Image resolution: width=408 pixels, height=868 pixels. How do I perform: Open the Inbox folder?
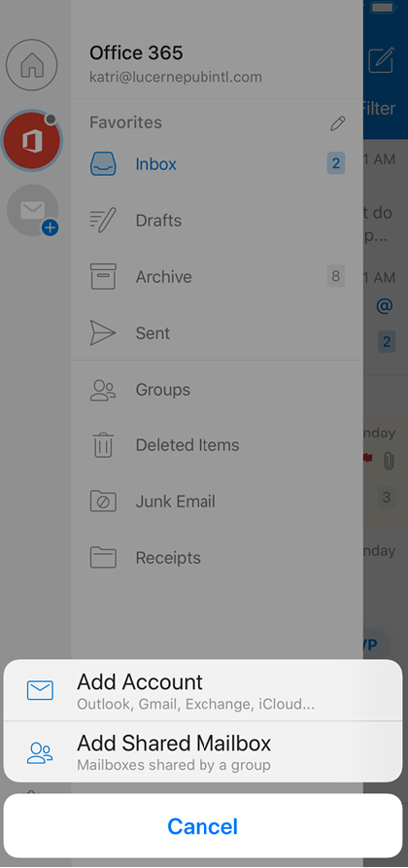(217, 164)
